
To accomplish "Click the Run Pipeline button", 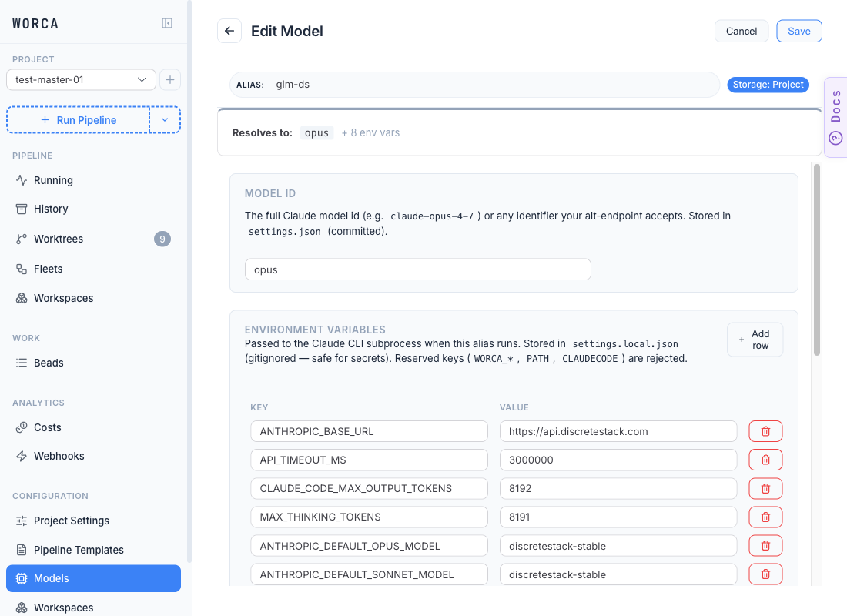I will pyautogui.click(x=79, y=120).
